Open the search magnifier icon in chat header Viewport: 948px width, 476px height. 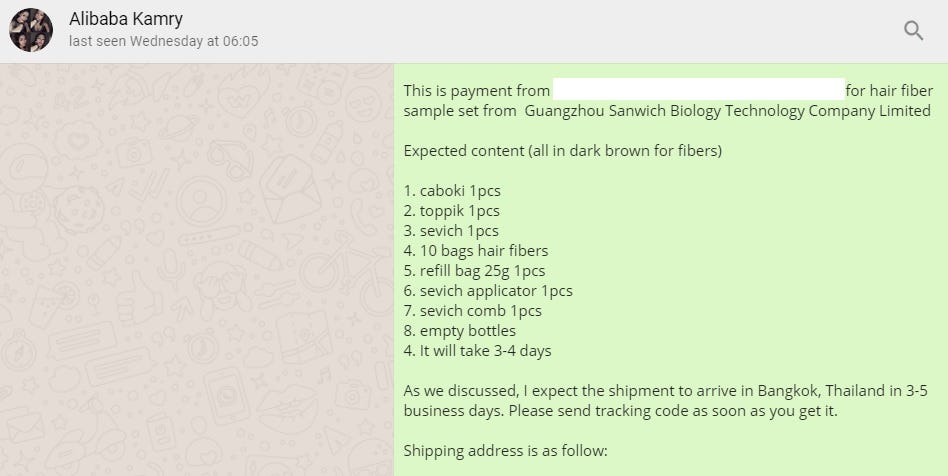[913, 30]
